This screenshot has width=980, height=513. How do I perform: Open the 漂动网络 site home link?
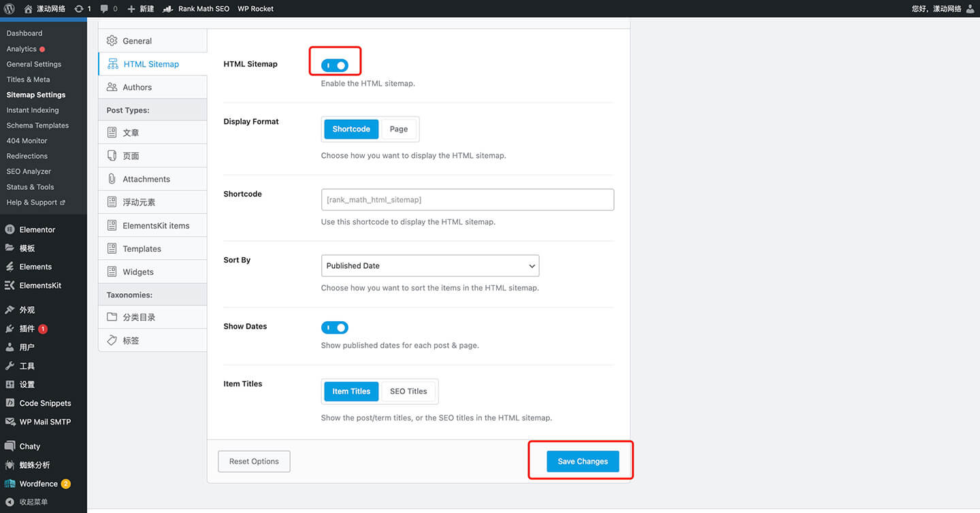(x=45, y=9)
